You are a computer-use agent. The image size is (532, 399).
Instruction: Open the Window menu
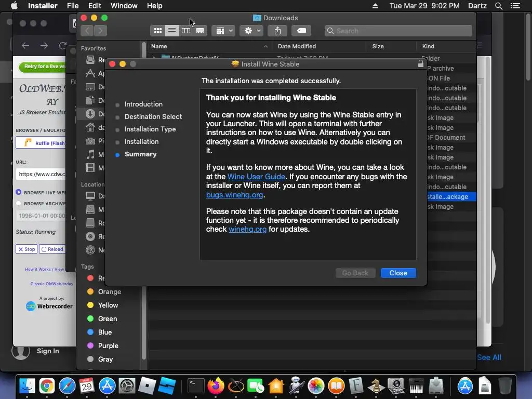(124, 6)
